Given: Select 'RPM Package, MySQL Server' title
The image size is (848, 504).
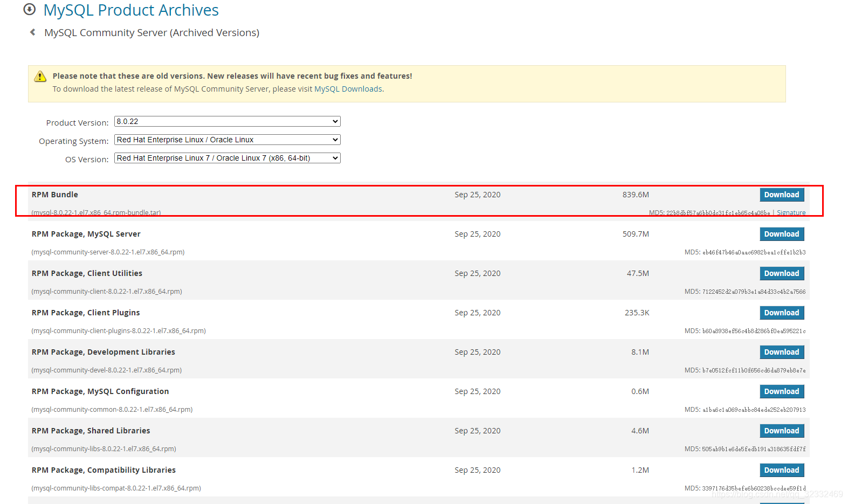Looking at the screenshot, I should pyautogui.click(x=86, y=234).
